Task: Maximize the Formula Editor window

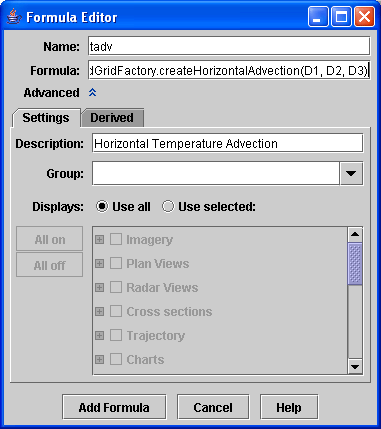Action: 341,17
